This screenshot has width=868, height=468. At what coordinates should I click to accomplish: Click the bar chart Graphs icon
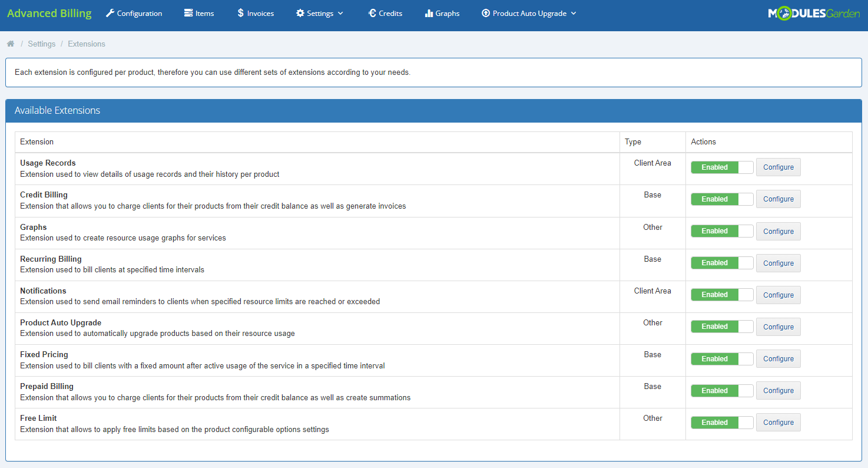429,13
